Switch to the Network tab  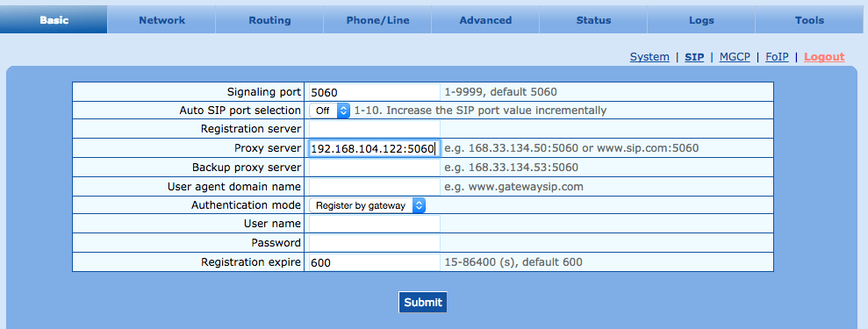pyautogui.click(x=161, y=20)
